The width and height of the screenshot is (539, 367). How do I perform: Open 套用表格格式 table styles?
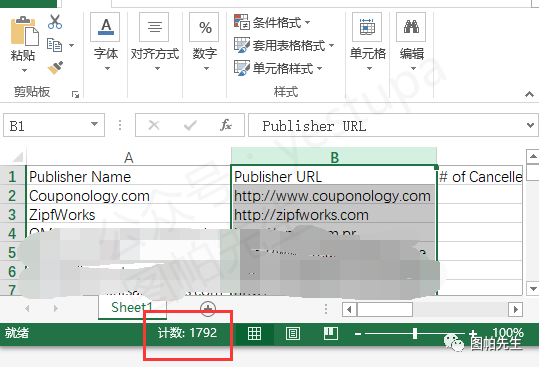(x=284, y=45)
